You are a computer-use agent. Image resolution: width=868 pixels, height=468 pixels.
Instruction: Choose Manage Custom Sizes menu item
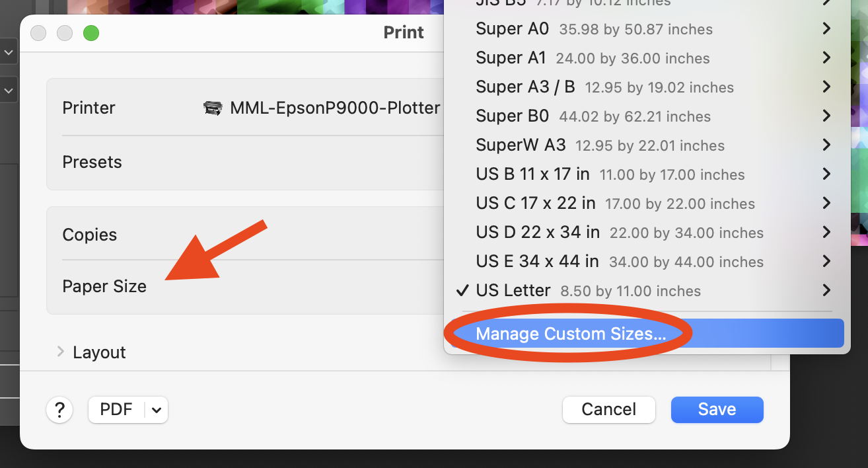tap(571, 334)
